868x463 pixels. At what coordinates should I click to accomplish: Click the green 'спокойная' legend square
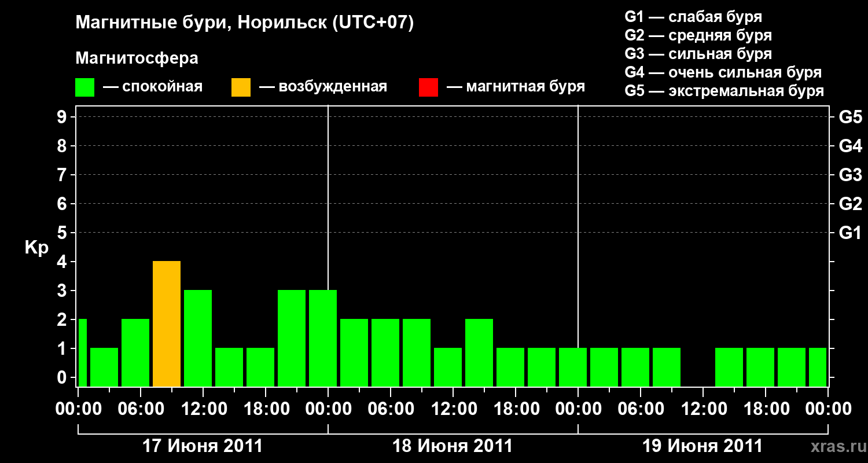pos(84,87)
